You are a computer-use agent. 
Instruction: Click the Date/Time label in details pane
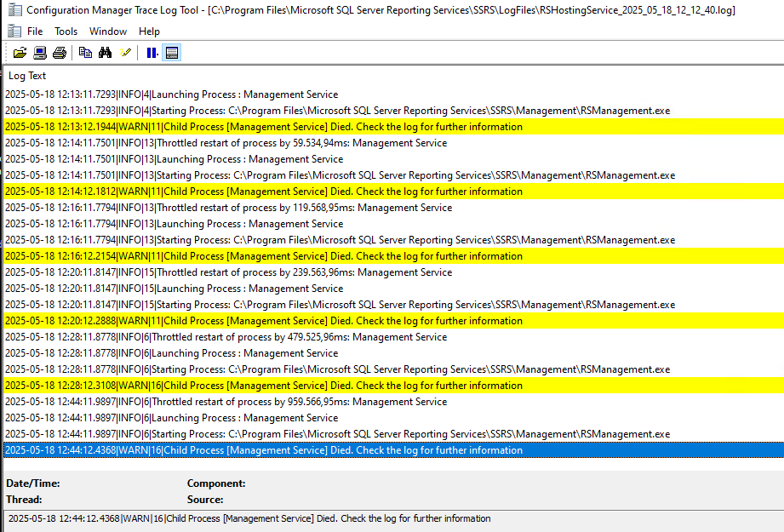tap(33, 483)
